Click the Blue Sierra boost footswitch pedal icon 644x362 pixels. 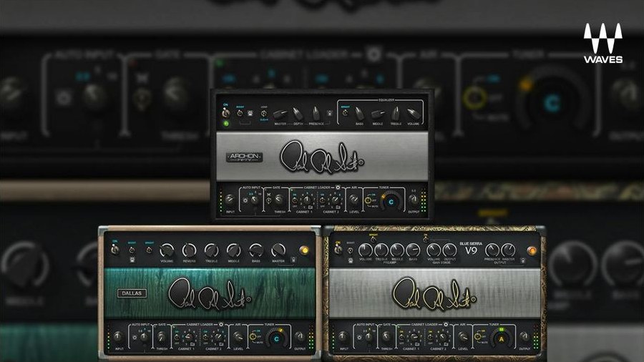click(x=351, y=260)
